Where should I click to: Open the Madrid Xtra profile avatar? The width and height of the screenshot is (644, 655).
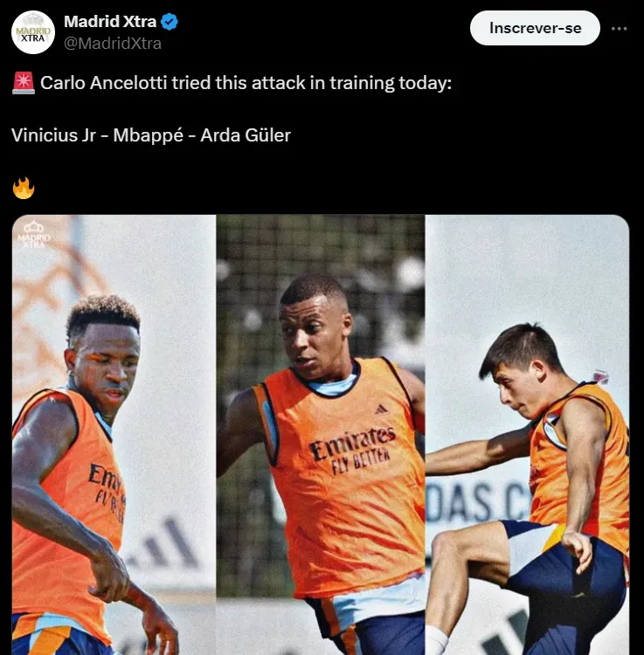(x=33, y=32)
